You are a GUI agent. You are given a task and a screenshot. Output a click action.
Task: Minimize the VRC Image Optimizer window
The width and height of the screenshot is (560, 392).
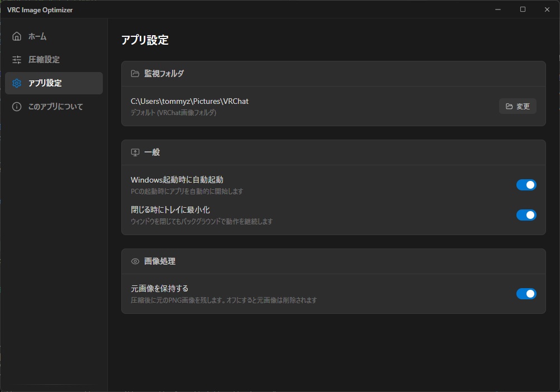pos(498,9)
